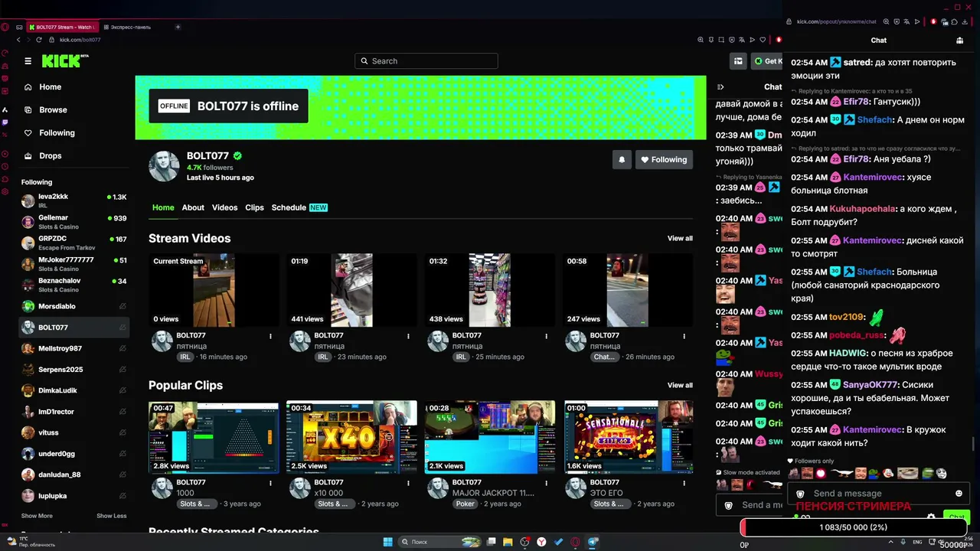Open options menu for the 25 minutes ago video
The height and width of the screenshot is (551, 980).
pyautogui.click(x=546, y=336)
